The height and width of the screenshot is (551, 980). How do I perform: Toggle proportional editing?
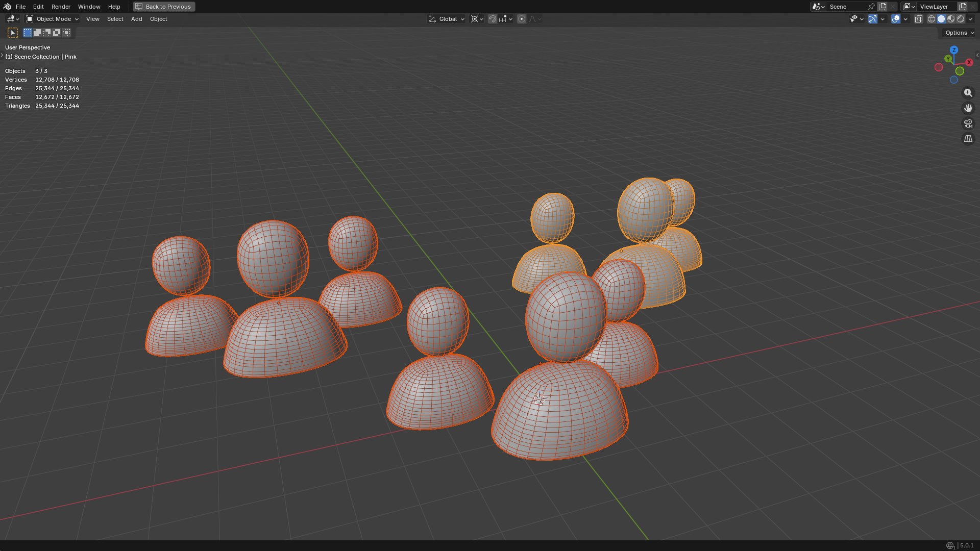pyautogui.click(x=521, y=19)
